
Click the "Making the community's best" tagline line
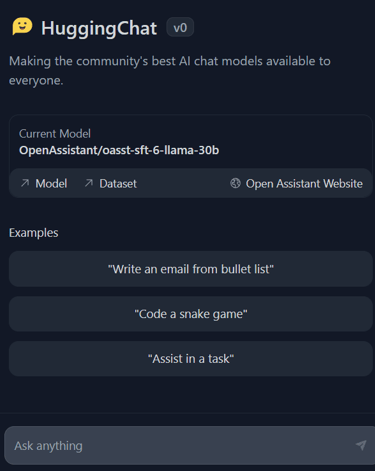[x=170, y=61]
